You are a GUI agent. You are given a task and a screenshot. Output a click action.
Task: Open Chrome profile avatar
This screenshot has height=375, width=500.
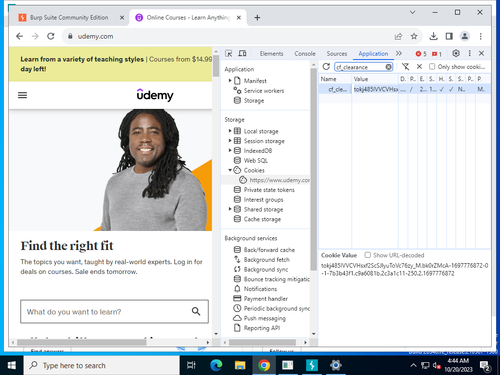click(x=465, y=36)
